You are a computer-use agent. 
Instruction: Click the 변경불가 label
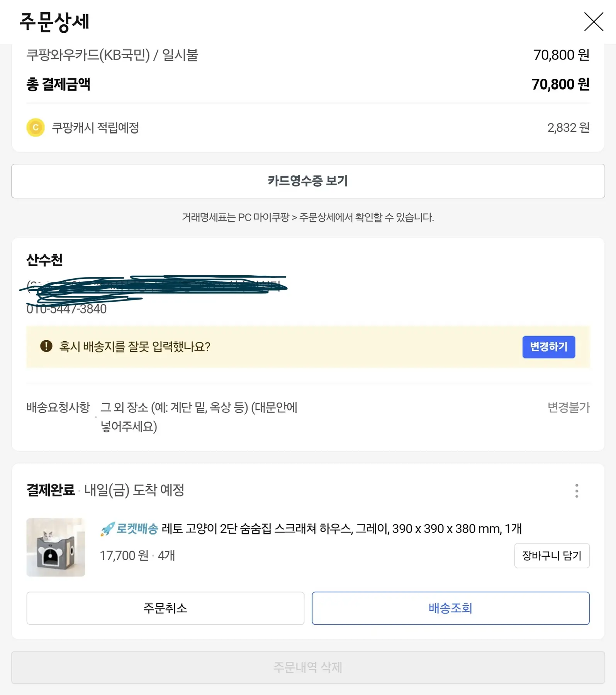[x=568, y=407]
